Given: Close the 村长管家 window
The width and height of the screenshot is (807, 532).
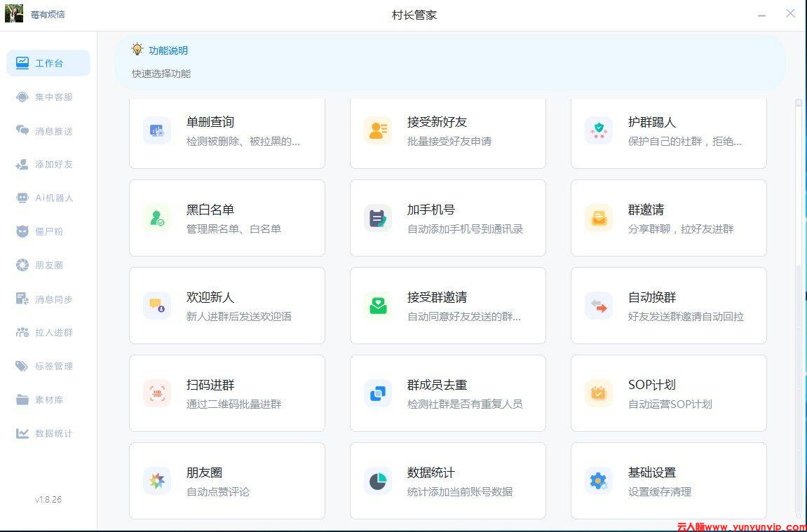Looking at the screenshot, I should pos(791,13).
